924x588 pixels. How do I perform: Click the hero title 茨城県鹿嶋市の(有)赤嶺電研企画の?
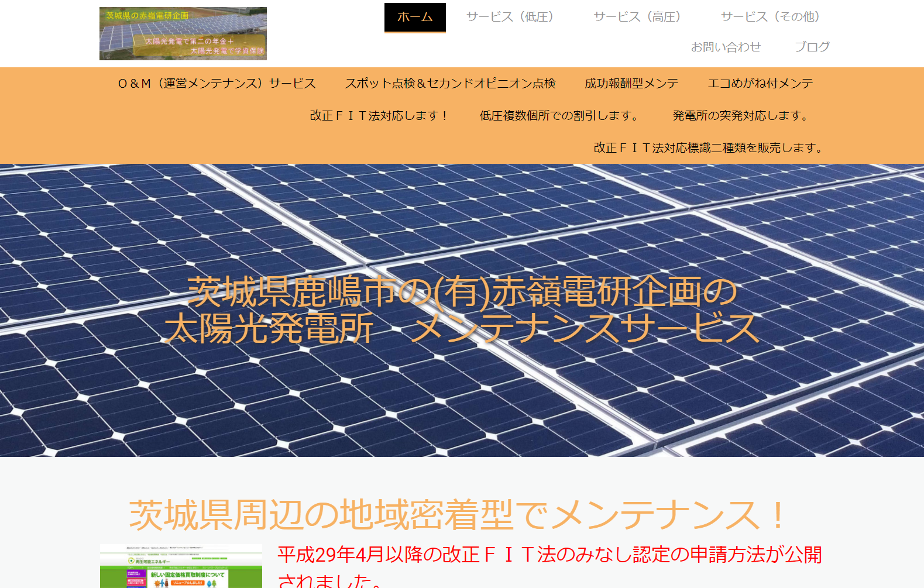(462, 291)
